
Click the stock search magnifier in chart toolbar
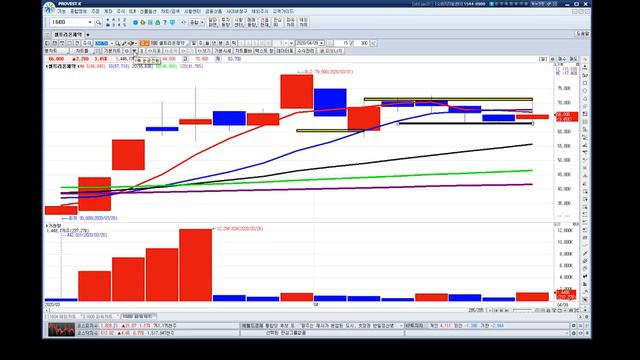pos(118,43)
